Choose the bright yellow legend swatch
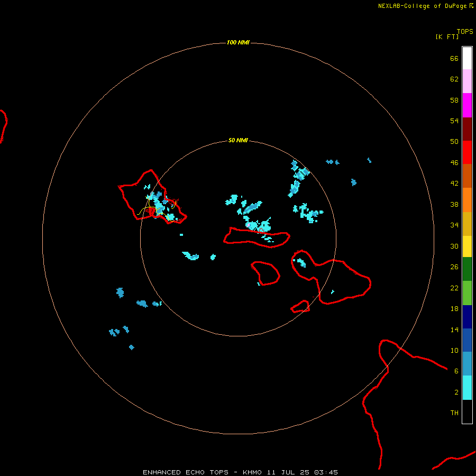This screenshot has width=476, height=476. click(x=467, y=246)
